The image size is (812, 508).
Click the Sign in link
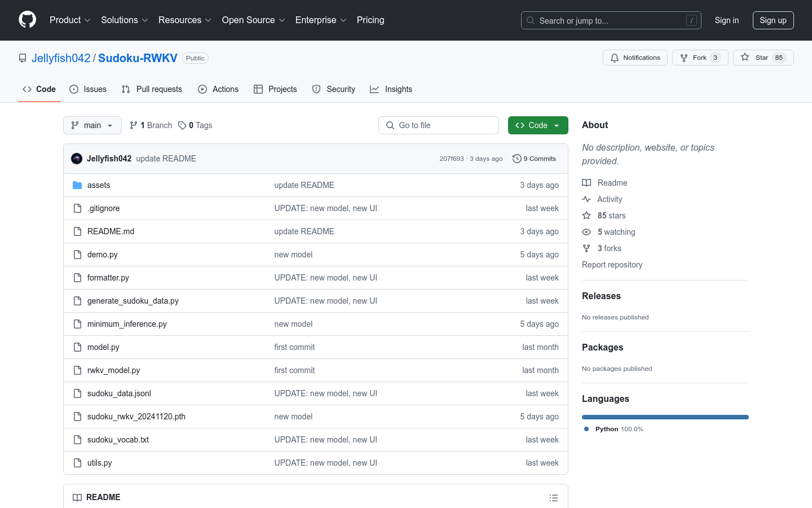(727, 20)
